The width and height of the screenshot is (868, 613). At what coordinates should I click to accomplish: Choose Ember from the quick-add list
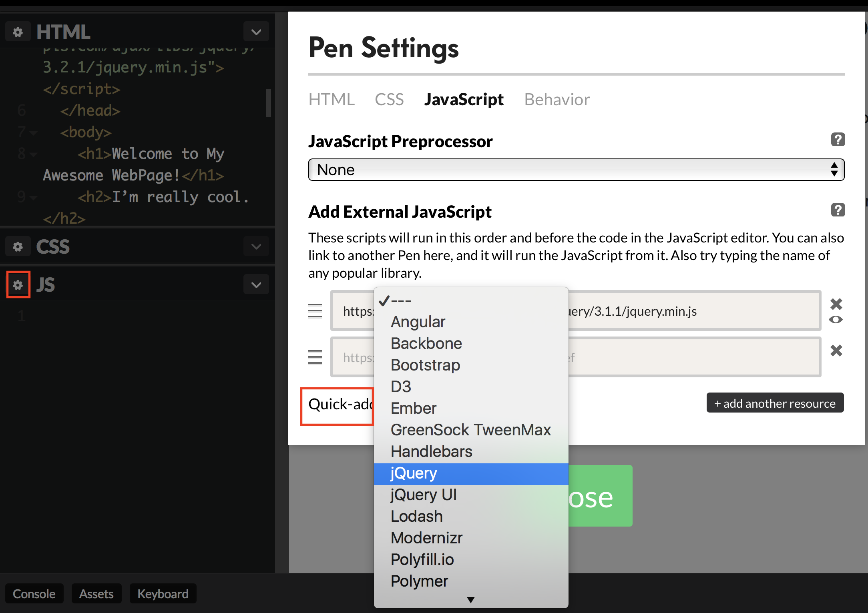point(471,408)
